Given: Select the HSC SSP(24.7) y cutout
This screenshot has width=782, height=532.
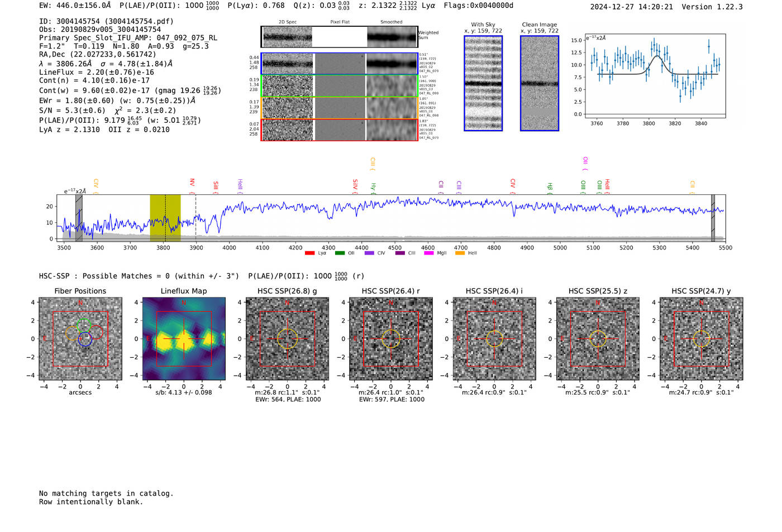Looking at the screenshot, I should 702,339.
